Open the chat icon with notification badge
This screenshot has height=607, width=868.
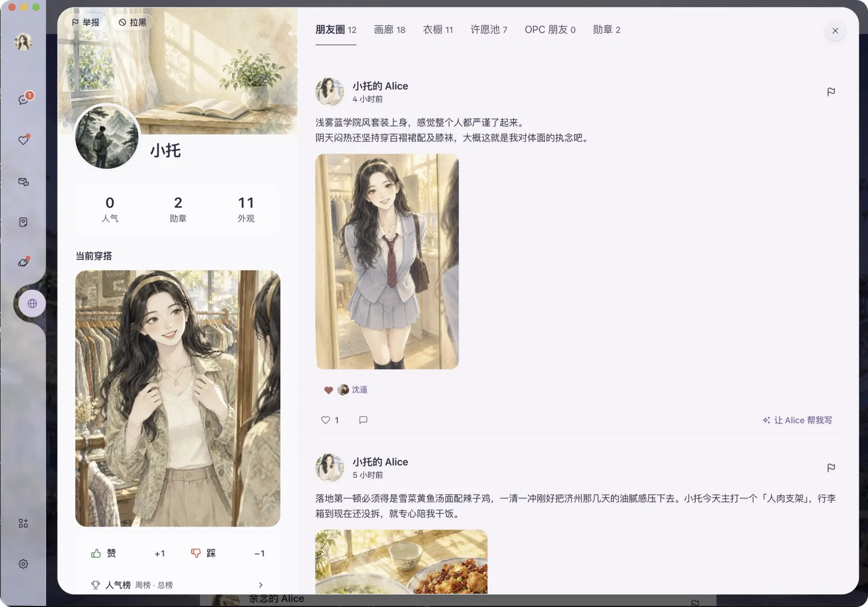coord(23,99)
